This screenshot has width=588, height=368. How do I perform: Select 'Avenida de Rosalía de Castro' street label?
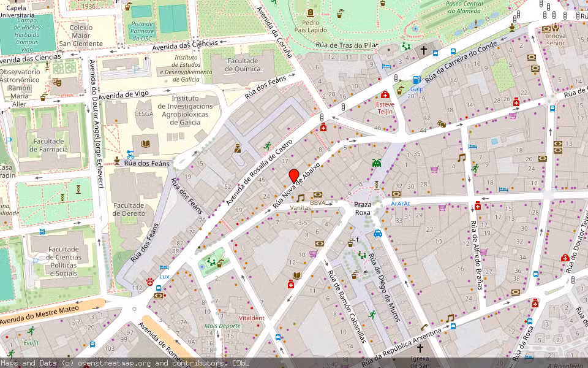point(259,173)
